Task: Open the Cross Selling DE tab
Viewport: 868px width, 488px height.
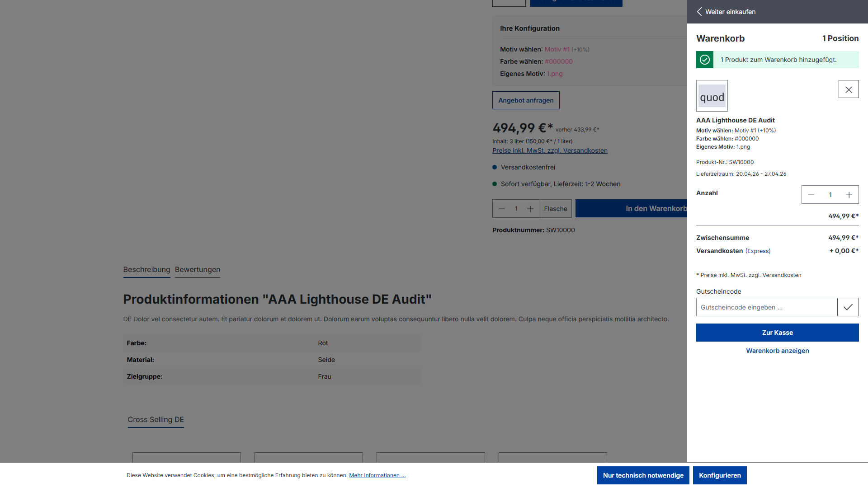Action: 156,420
